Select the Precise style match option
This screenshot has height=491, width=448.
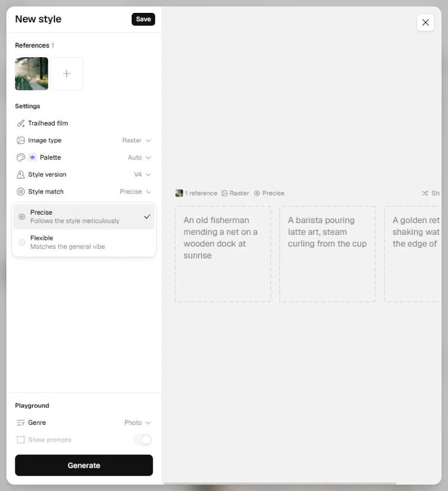point(84,216)
